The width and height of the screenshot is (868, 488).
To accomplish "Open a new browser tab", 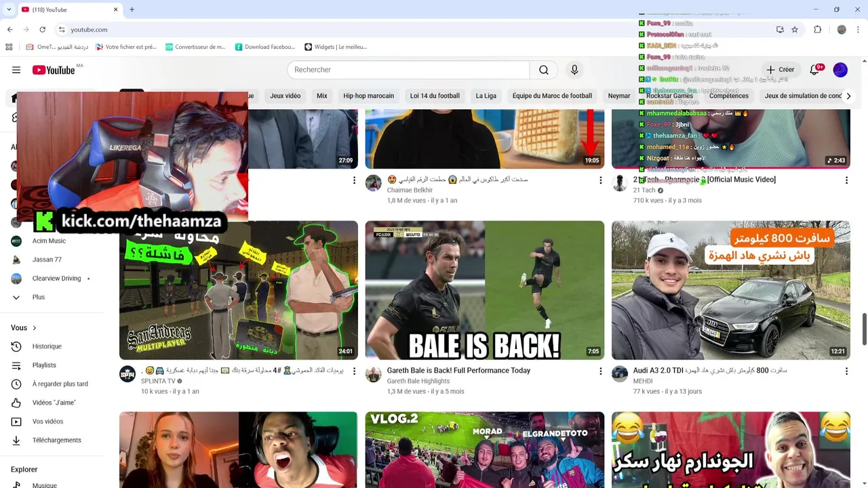I will pos(132,9).
